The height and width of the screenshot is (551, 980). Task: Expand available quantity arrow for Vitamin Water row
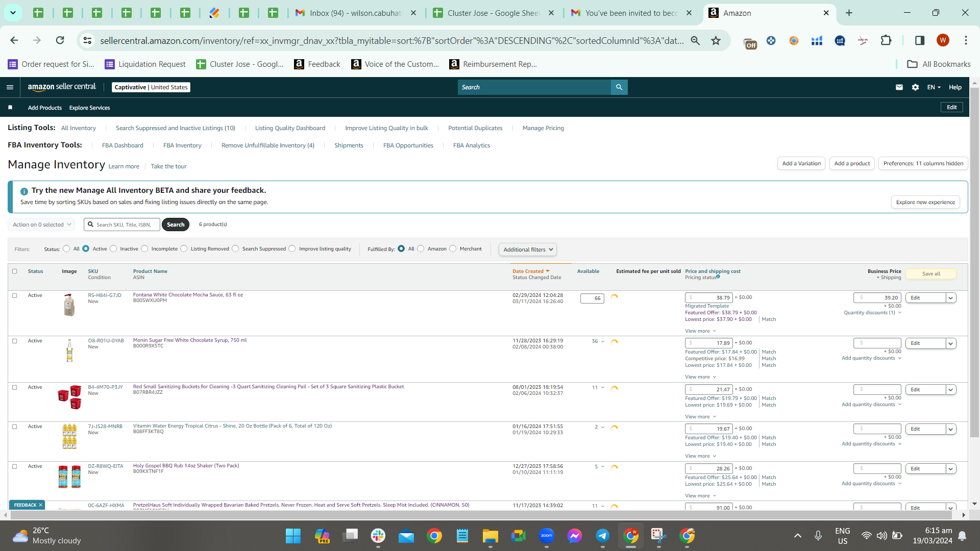click(603, 427)
